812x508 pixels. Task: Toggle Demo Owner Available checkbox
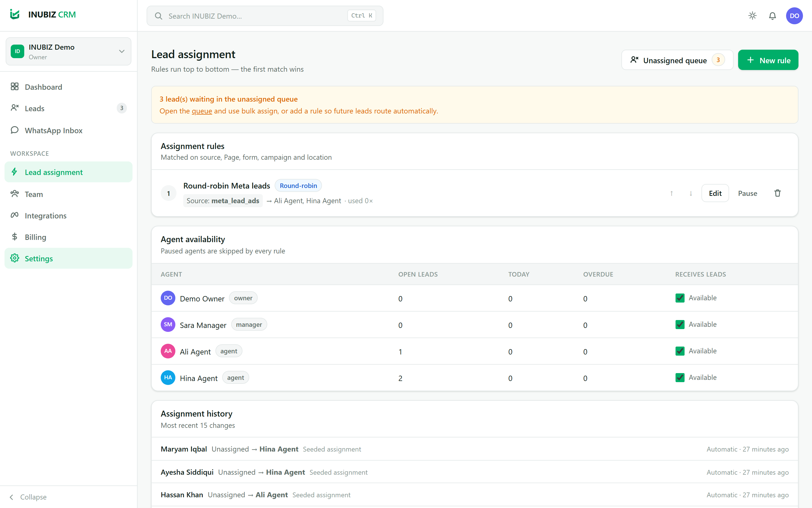pos(680,298)
